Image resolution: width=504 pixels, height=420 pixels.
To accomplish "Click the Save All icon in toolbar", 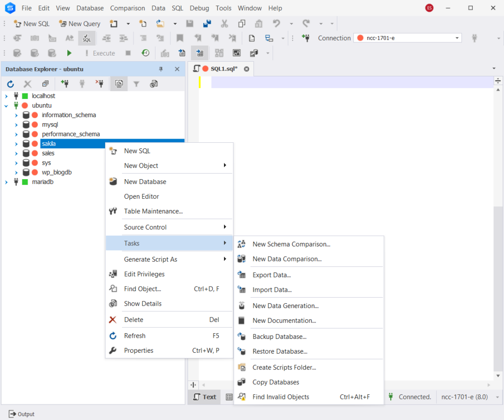I will [x=207, y=23].
